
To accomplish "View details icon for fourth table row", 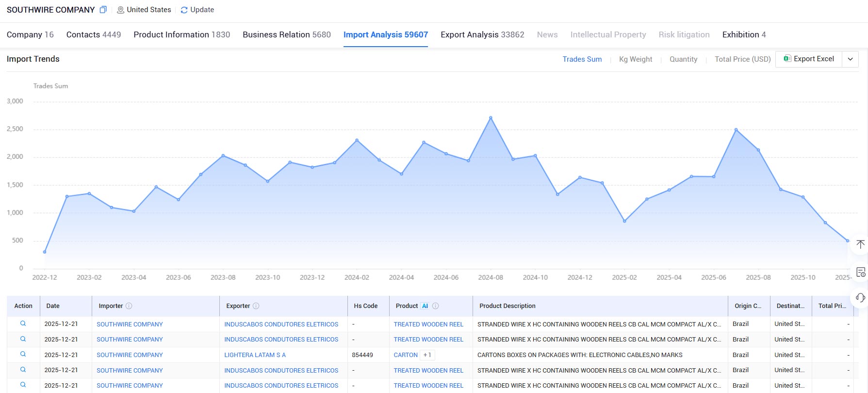I will [x=23, y=370].
